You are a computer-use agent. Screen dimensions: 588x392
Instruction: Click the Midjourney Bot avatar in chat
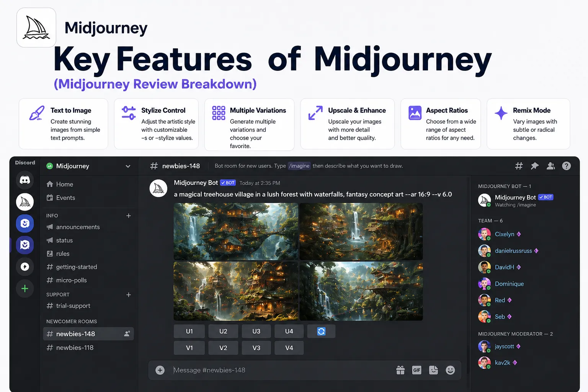[x=158, y=188]
